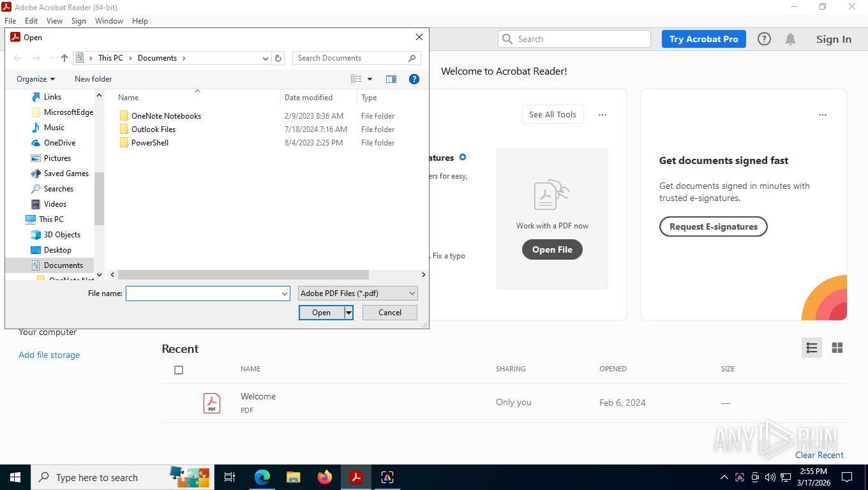Open the Acrobat Help icon in the header
This screenshot has width=868, height=490.
[x=764, y=39]
